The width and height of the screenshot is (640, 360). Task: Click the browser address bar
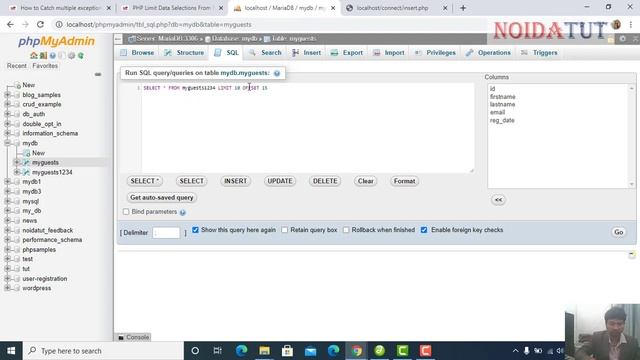pyautogui.click(x=269, y=24)
